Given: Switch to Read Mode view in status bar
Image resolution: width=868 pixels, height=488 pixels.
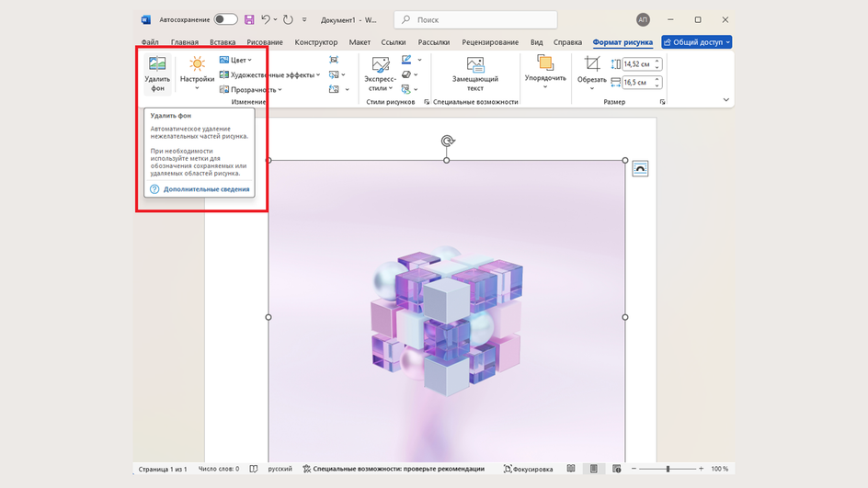Looking at the screenshot, I should pos(571,469).
